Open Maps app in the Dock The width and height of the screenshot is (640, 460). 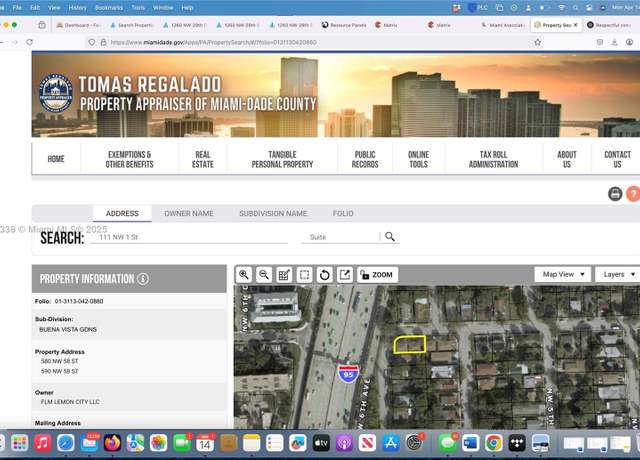(135, 443)
